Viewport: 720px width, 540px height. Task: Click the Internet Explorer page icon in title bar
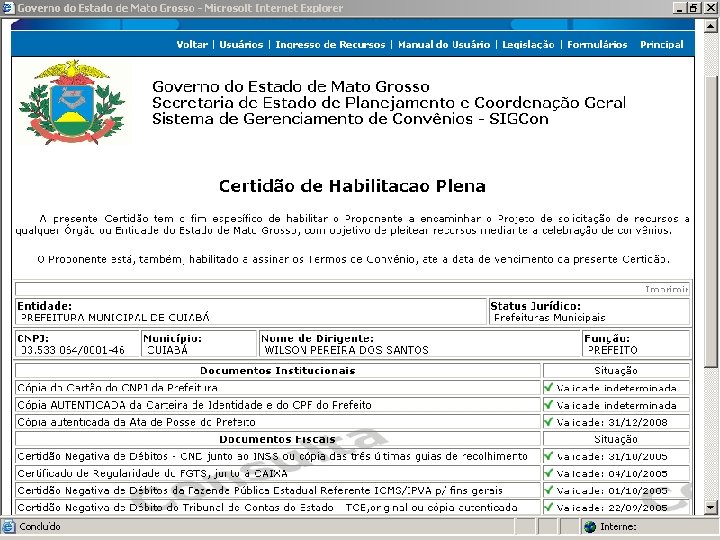click(8, 8)
